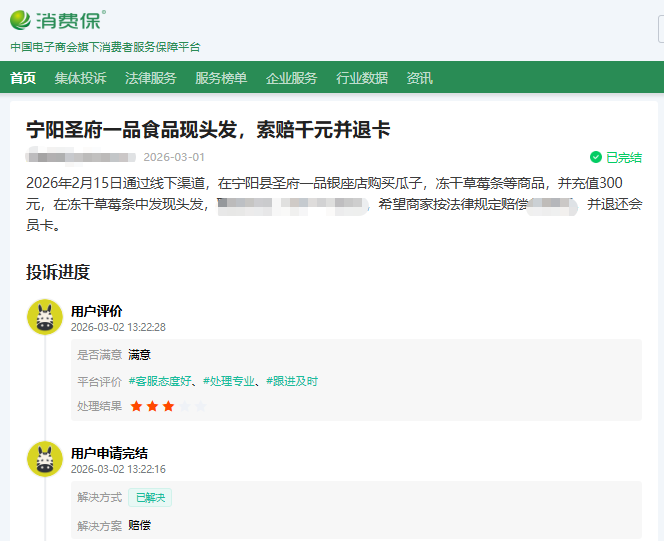Open the 企业服务 navigation item
This screenshot has height=541, width=664.
coord(291,78)
